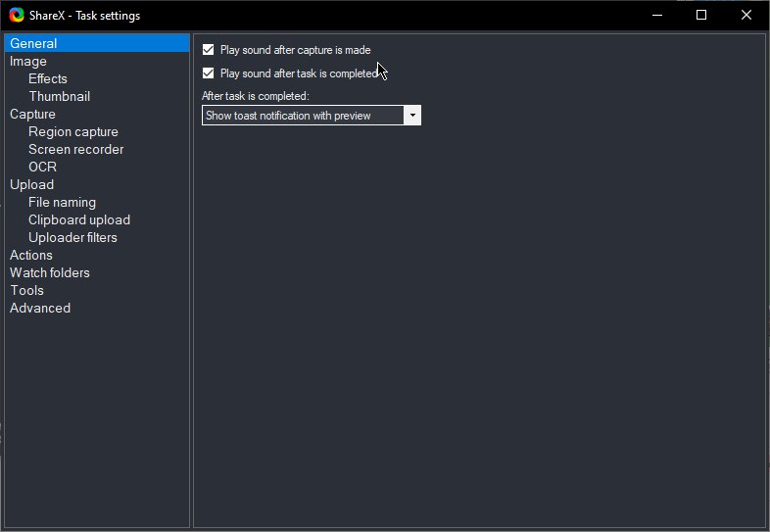Open Region capture settings

73,131
